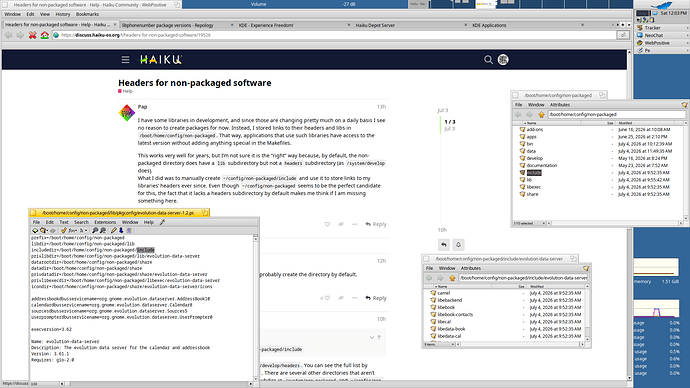The width and height of the screenshot is (690, 388).
Task: Click the stop loading red X icon
Action: pyautogui.click(x=32, y=35)
